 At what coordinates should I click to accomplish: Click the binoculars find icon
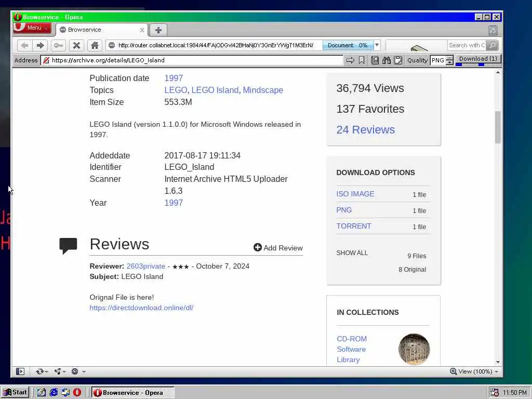tap(387, 60)
